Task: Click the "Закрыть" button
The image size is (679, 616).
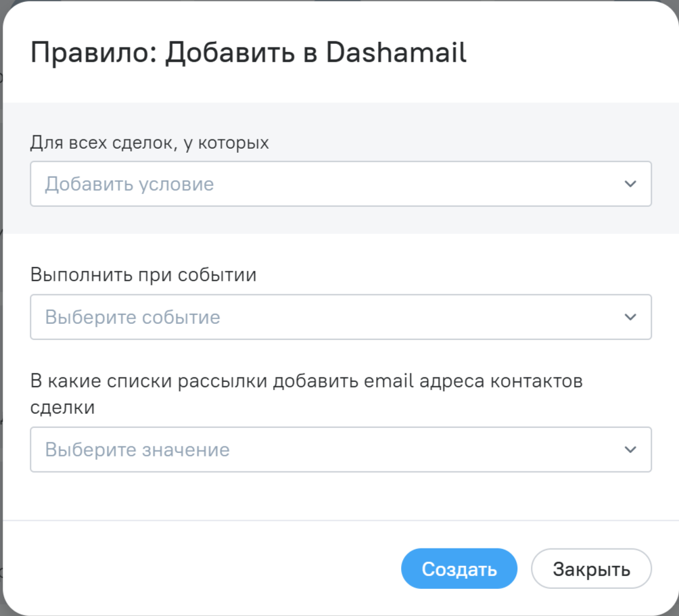Action: pyautogui.click(x=591, y=569)
